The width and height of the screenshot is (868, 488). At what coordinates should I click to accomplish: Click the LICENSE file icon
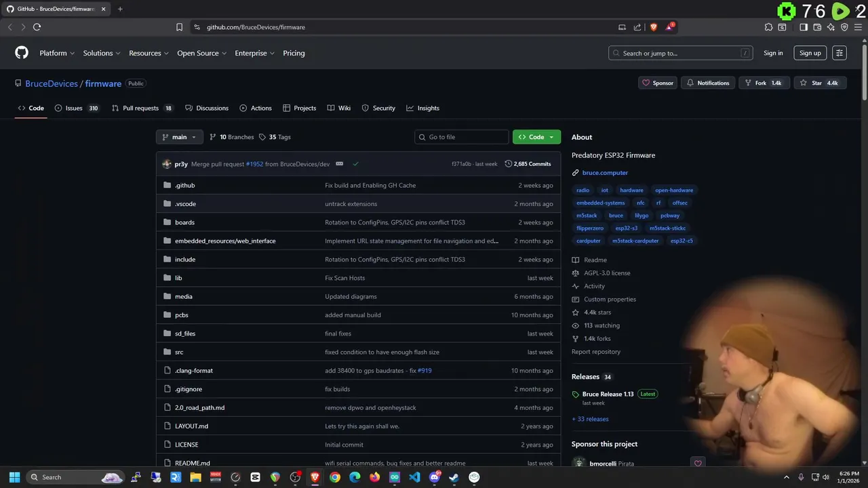[x=167, y=445]
